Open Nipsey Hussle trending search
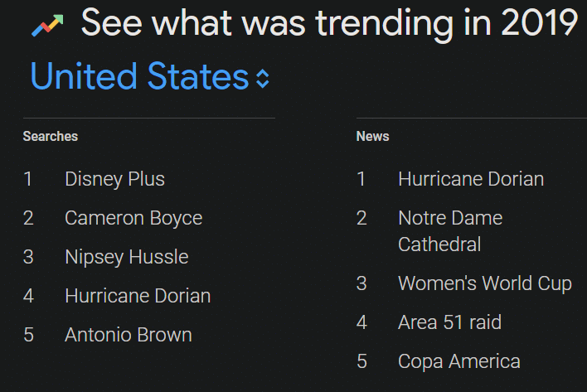 (x=127, y=257)
